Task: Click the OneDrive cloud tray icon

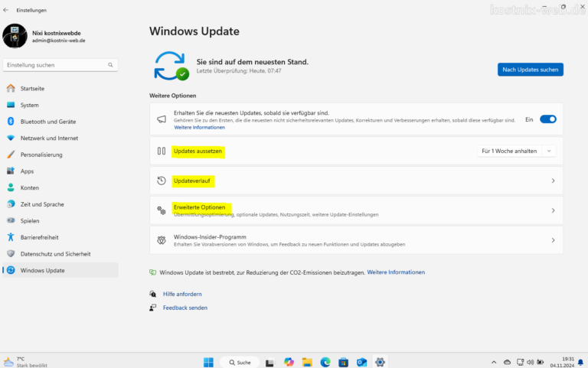Action: 507,362
